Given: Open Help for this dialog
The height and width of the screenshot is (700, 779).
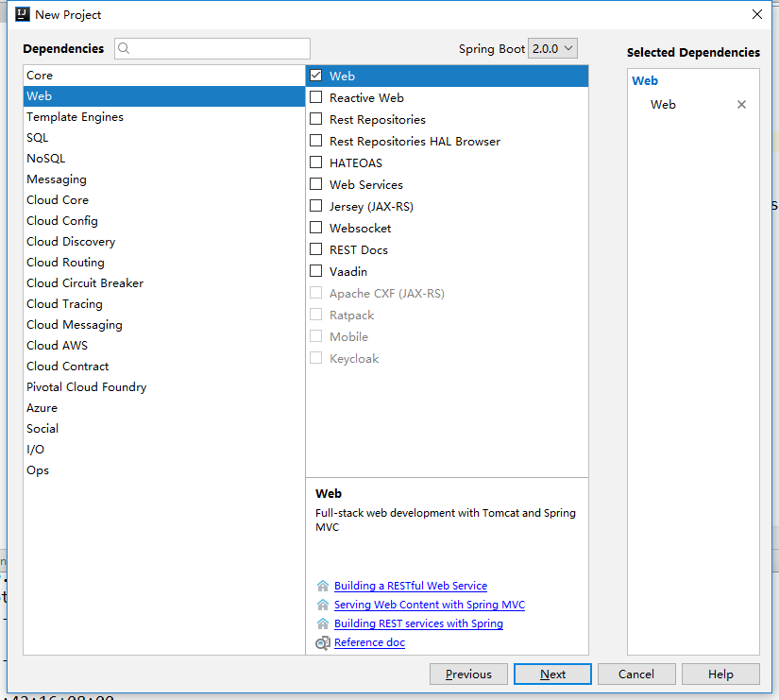Looking at the screenshot, I should [x=720, y=674].
